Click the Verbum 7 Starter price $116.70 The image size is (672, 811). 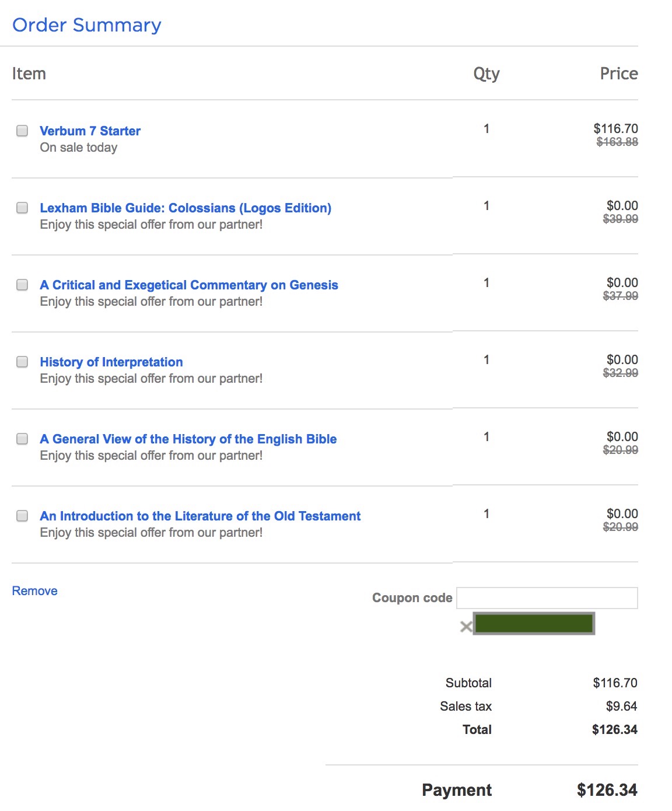[x=615, y=128]
